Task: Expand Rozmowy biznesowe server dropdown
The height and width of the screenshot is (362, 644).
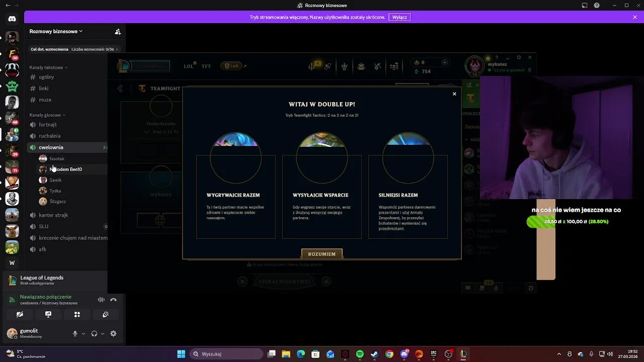Action: pyautogui.click(x=56, y=31)
